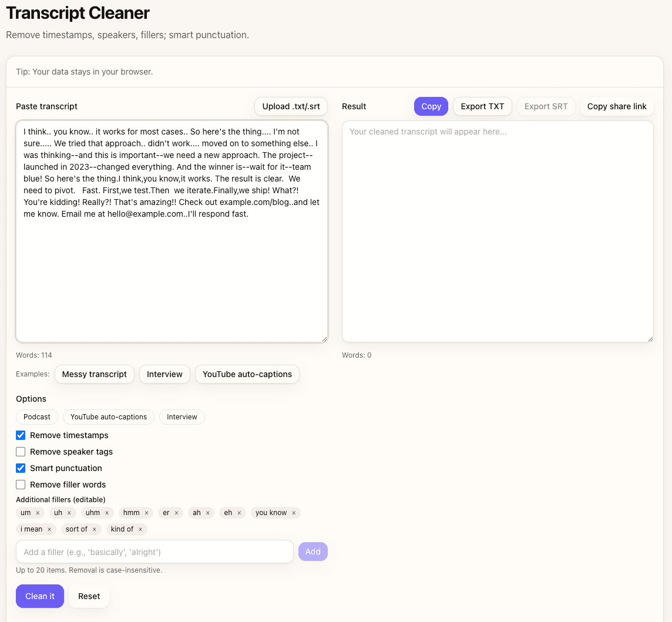The image size is (672, 622).
Task: Disable the Remove timestamps checkbox
Action: click(x=21, y=435)
